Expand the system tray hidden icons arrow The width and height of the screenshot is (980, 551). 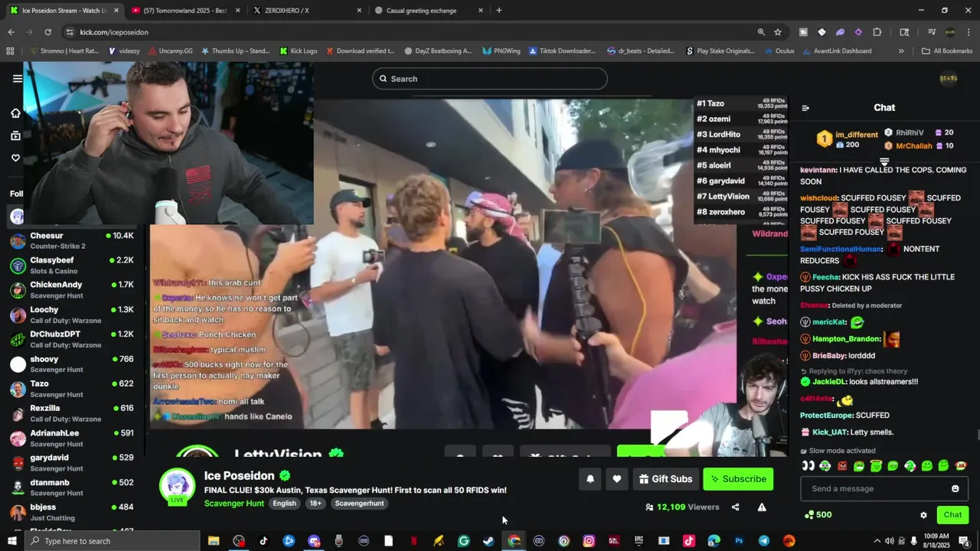pos(877,541)
